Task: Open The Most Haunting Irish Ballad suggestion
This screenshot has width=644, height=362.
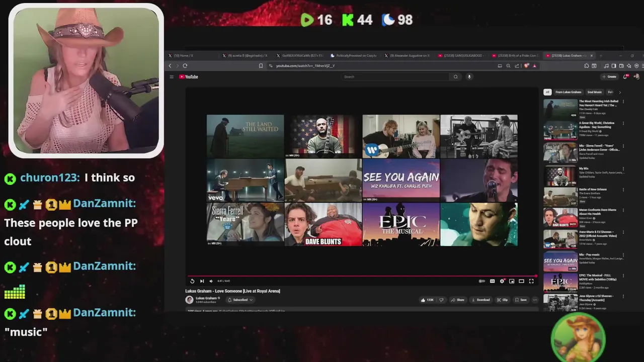Action: click(x=583, y=108)
